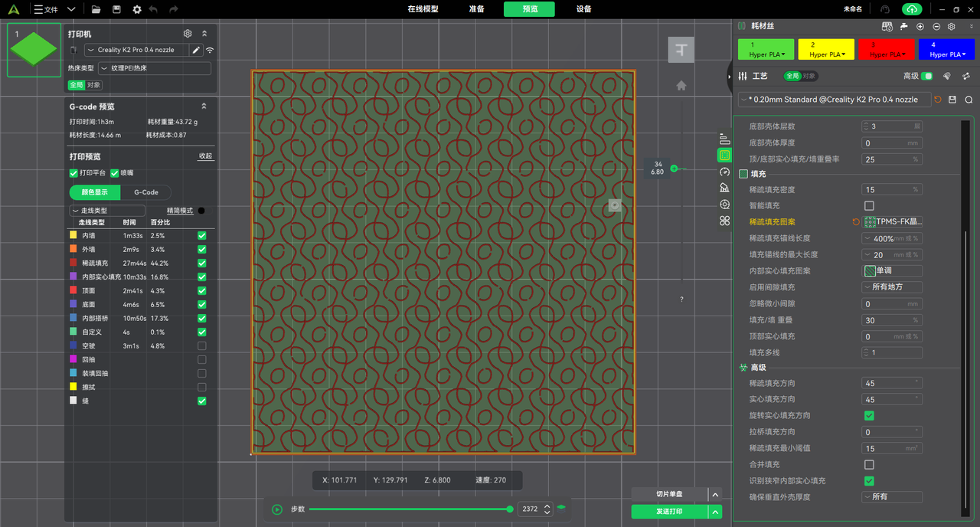Click the green cloud upload icon

[x=911, y=9]
